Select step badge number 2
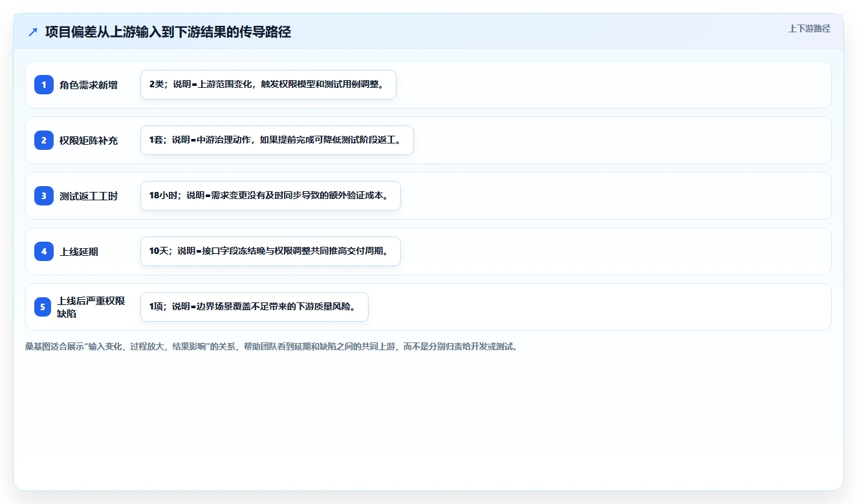This screenshot has width=857, height=504. (44, 140)
